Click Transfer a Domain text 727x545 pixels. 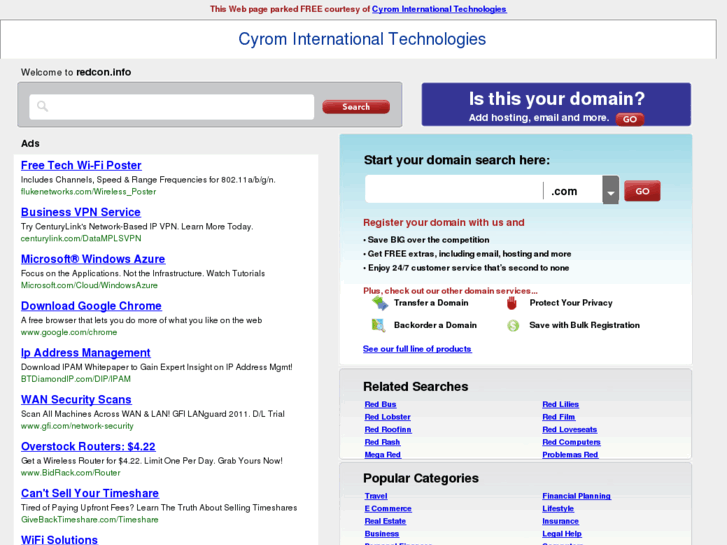coord(431,303)
